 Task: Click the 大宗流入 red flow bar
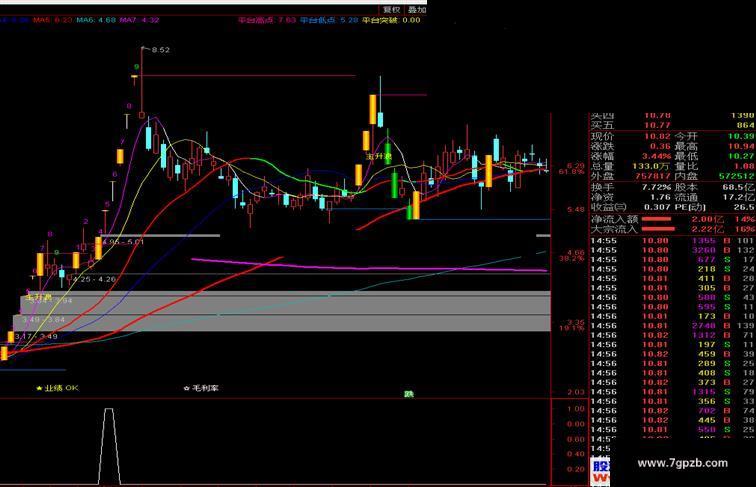click(656, 229)
